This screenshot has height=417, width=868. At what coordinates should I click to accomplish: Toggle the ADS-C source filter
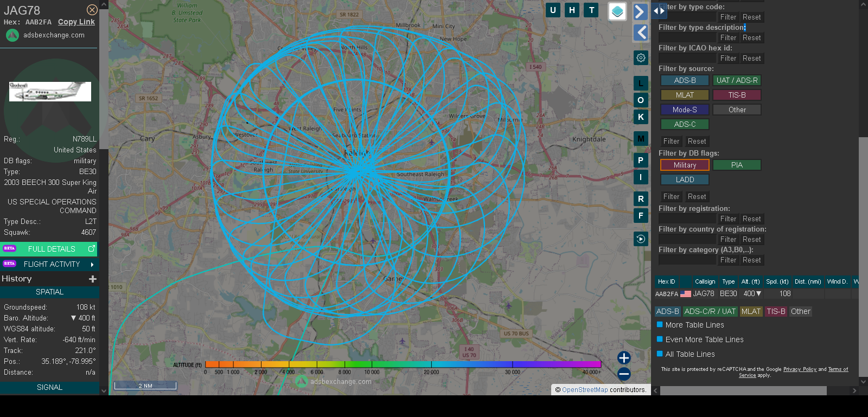685,124
